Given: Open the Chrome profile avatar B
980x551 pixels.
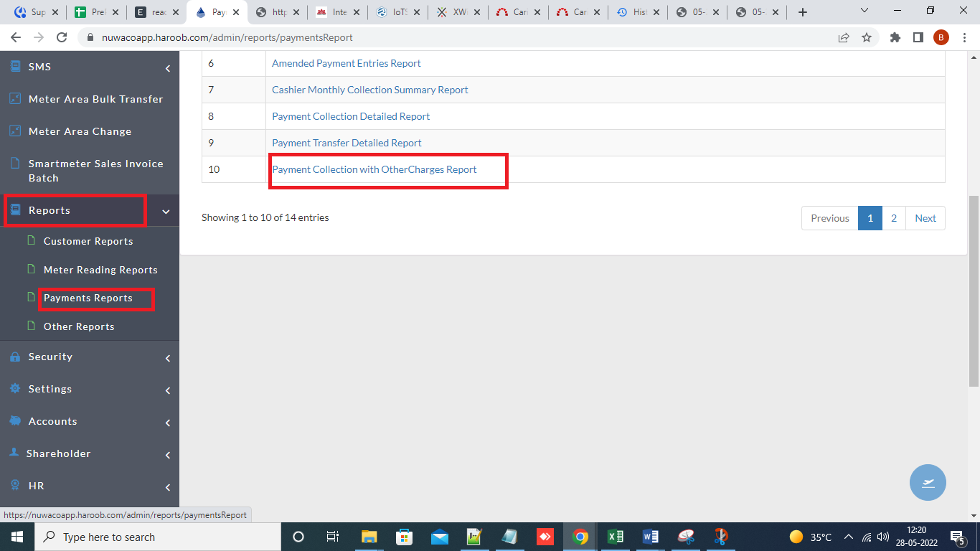Looking at the screenshot, I should click(941, 37).
